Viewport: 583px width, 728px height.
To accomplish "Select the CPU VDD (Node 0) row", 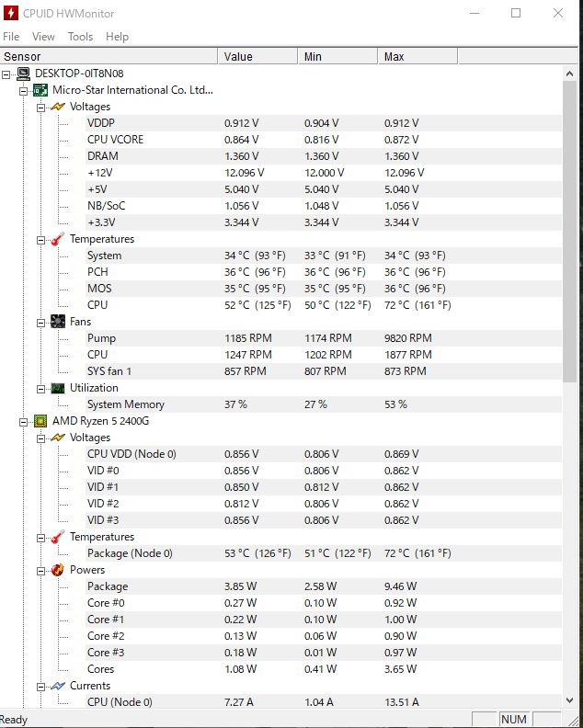I will 324,454.
